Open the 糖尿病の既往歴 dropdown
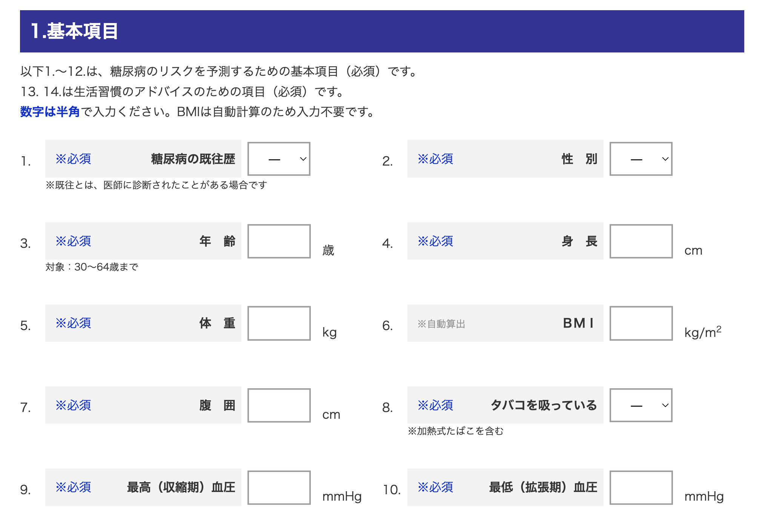765x532 pixels. [x=279, y=159]
